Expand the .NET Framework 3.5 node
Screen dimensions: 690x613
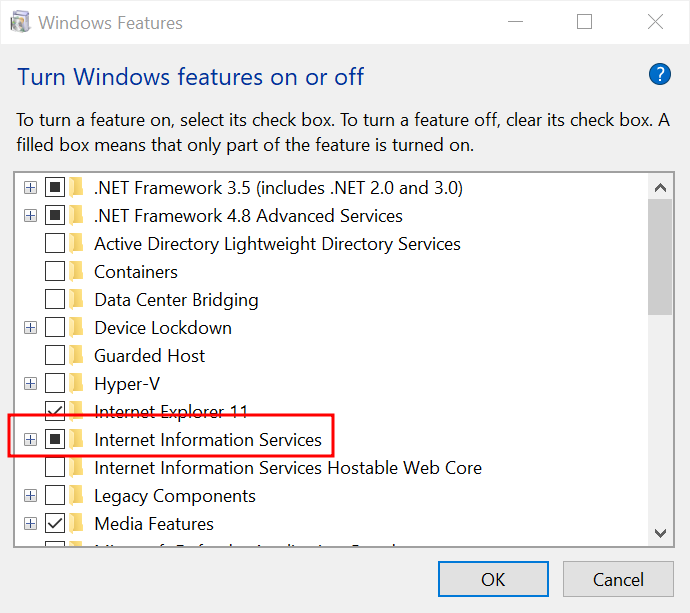point(30,188)
